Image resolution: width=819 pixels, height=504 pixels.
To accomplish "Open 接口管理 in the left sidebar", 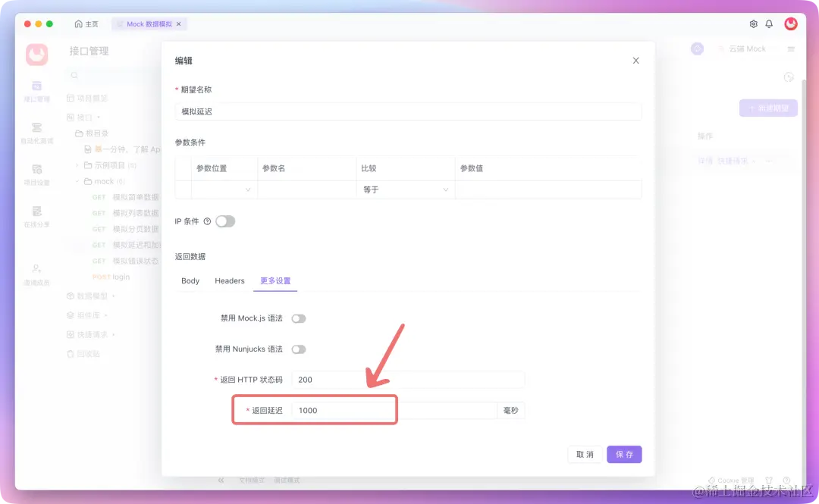I will click(36, 91).
